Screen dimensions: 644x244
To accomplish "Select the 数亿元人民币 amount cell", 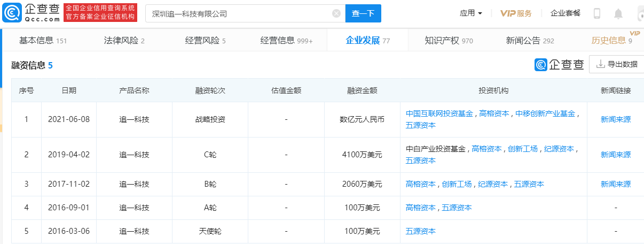I will click(362, 119).
